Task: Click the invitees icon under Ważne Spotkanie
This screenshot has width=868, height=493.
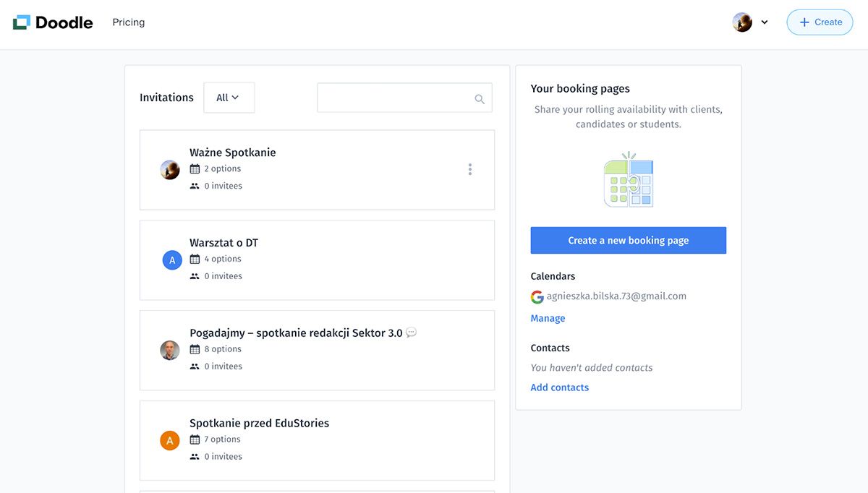Action: (195, 186)
